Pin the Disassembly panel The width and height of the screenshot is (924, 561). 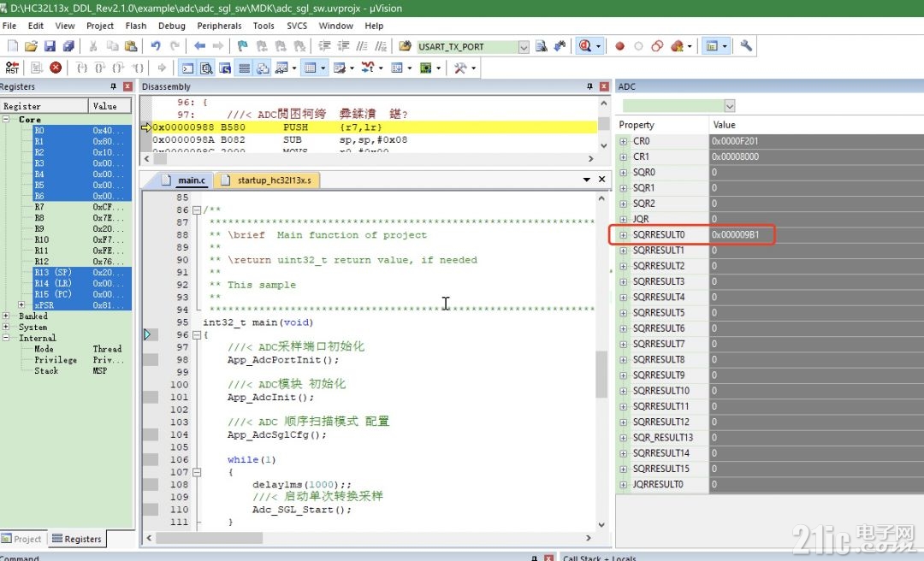click(589, 86)
